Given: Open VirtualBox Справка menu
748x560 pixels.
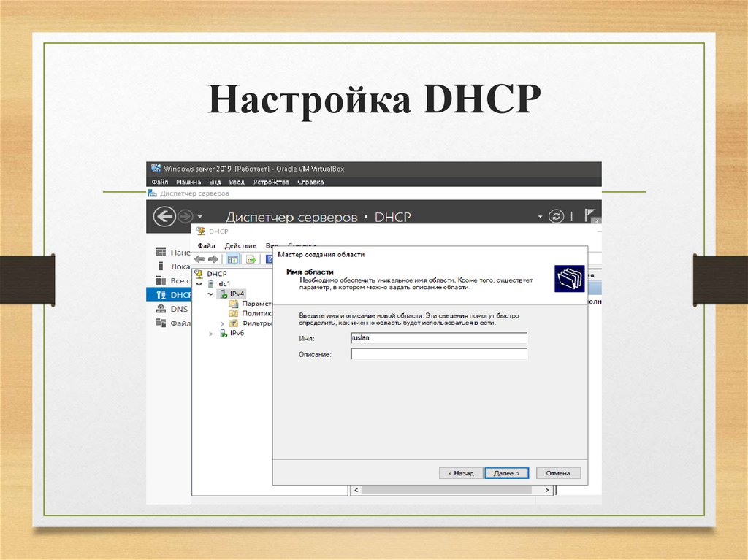Looking at the screenshot, I should click(310, 182).
